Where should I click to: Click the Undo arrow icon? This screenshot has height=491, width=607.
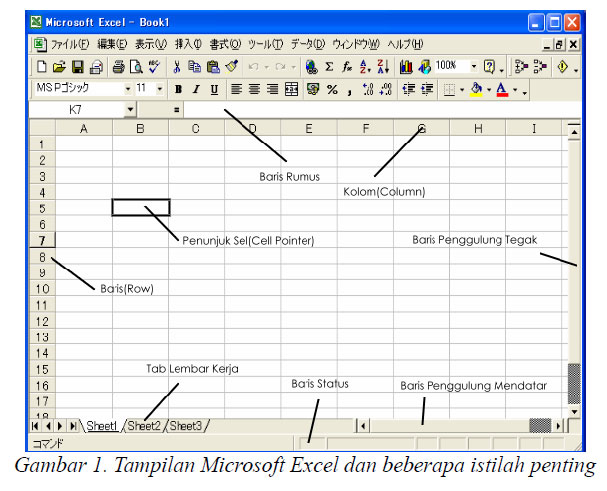pos(254,67)
